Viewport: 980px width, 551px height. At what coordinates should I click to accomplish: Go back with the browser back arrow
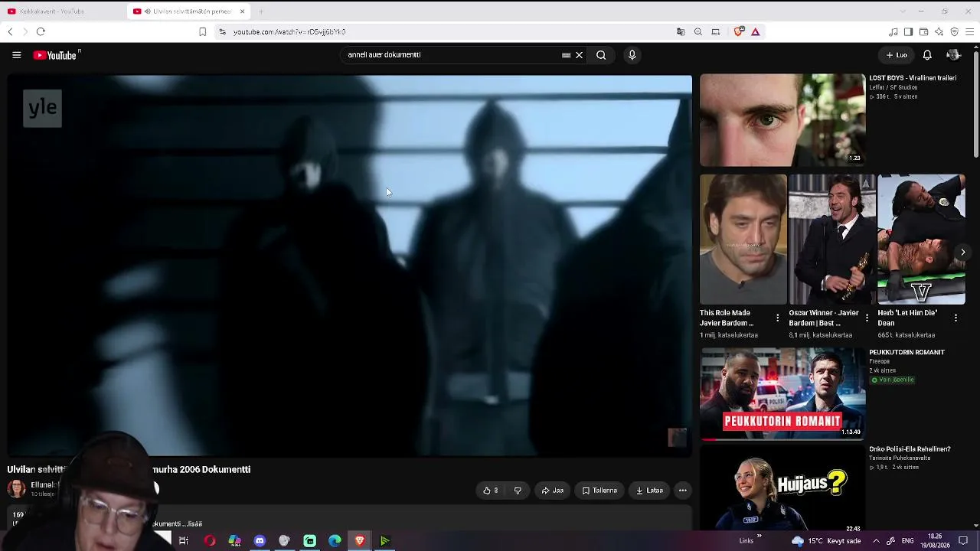point(10,31)
